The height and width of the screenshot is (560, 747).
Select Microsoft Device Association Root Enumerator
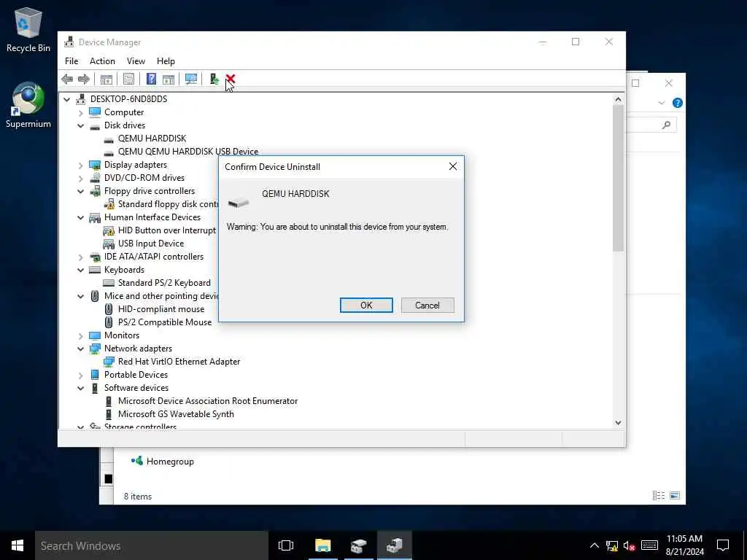tap(208, 401)
